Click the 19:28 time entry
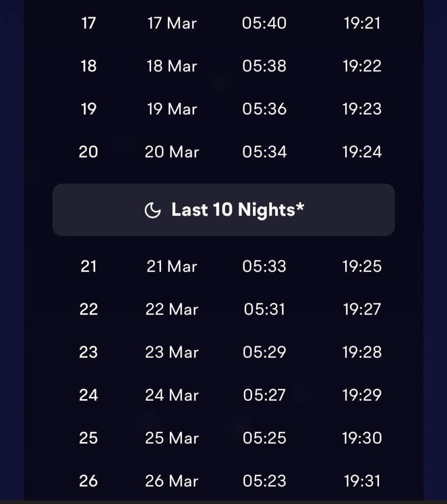The width and height of the screenshot is (447, 504). coord(362,352)
